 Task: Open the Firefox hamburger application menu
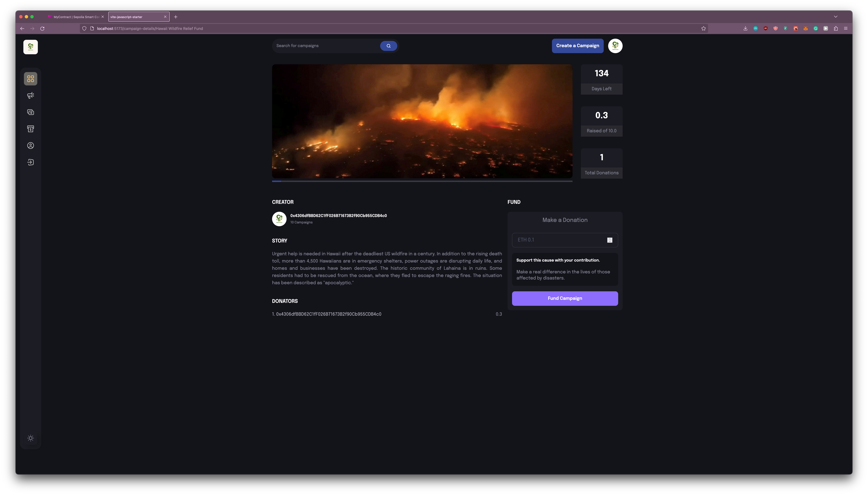[846, 29]
